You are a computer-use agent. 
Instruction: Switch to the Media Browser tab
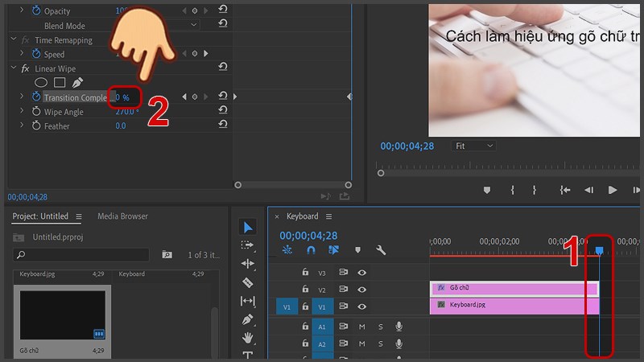coord(122,216)
